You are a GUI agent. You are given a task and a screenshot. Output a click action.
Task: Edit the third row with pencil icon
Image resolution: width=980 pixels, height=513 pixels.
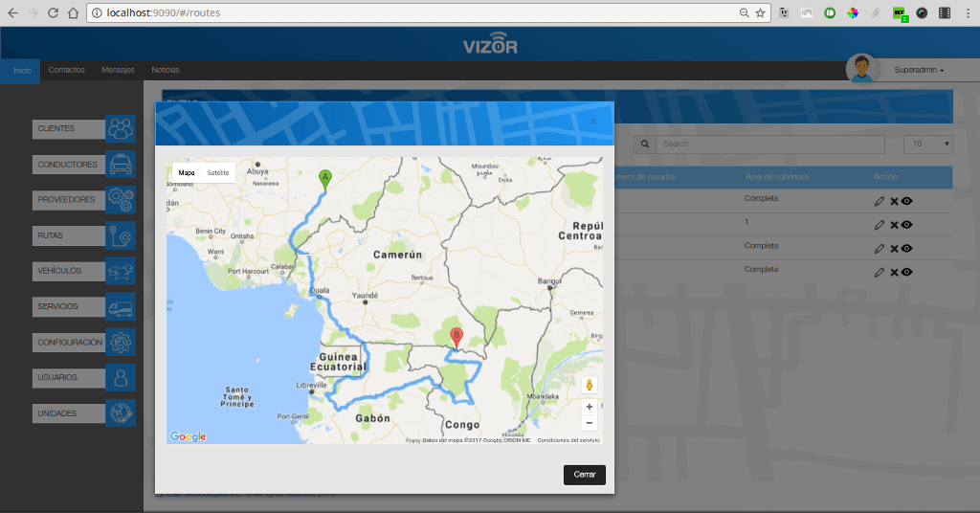click(880, 249)
